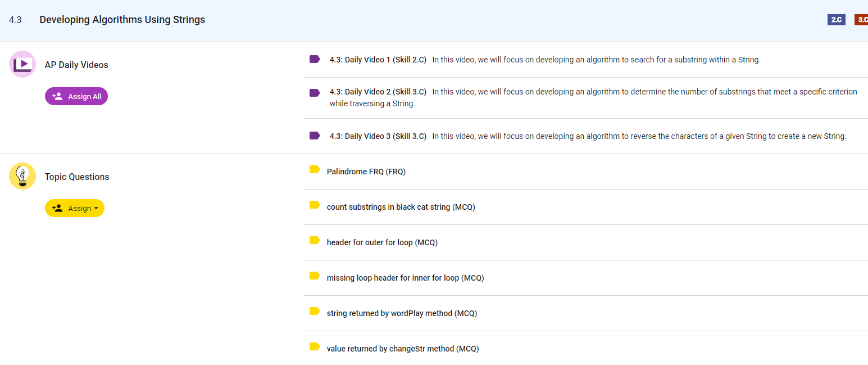The image size is (868, 365).
Task: Click the blue 2.C skill badge
Action: point(836,20)
